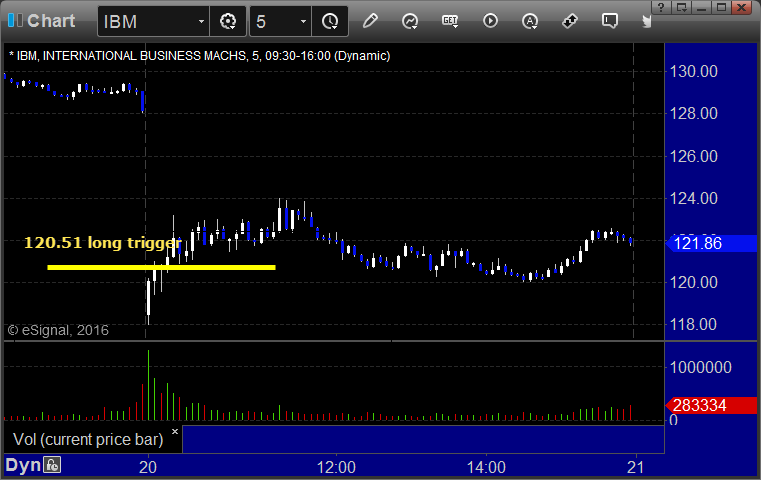Image resolution: width=761 pixels, height=480 pixels.
Task: Click the lock icon next to Dyn
Action: tap(52, 465)
